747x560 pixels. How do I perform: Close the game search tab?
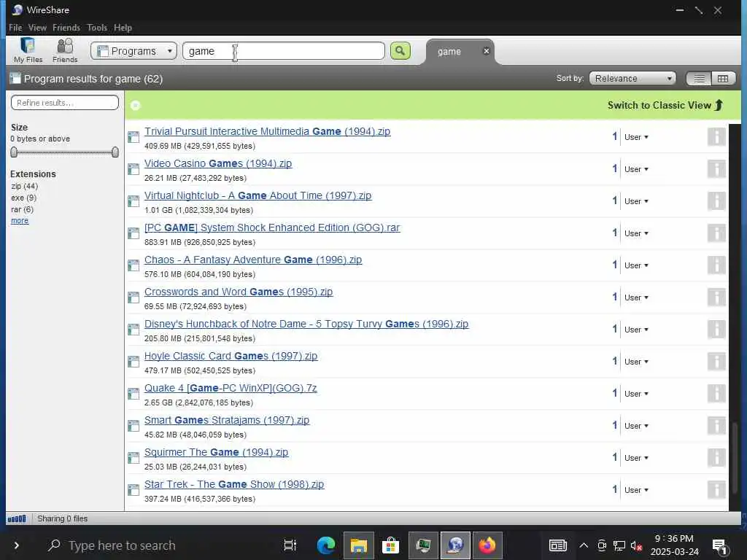pyautogui.click(x=486, y=51)
